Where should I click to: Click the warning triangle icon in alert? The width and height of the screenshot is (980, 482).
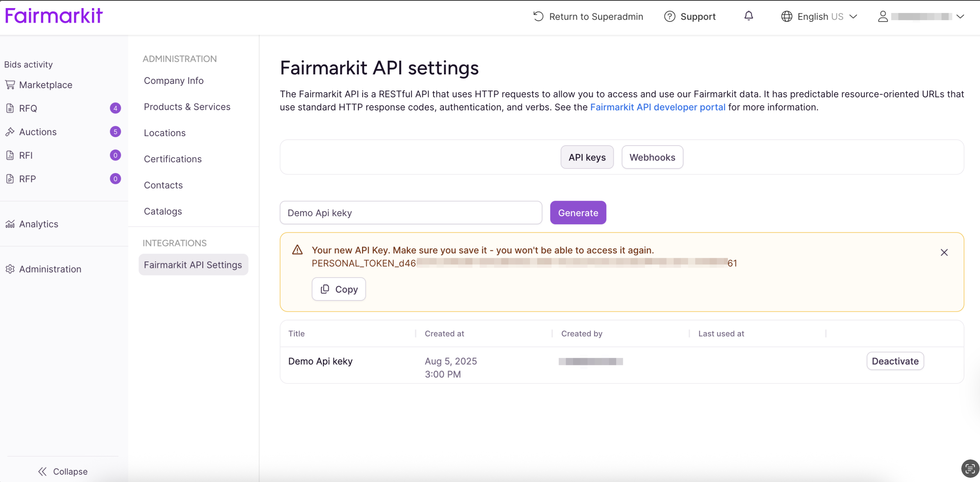pos(297,250)
